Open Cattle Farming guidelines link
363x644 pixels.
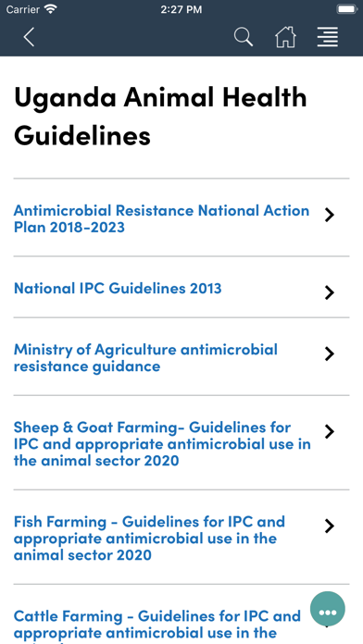pos(157,625)
